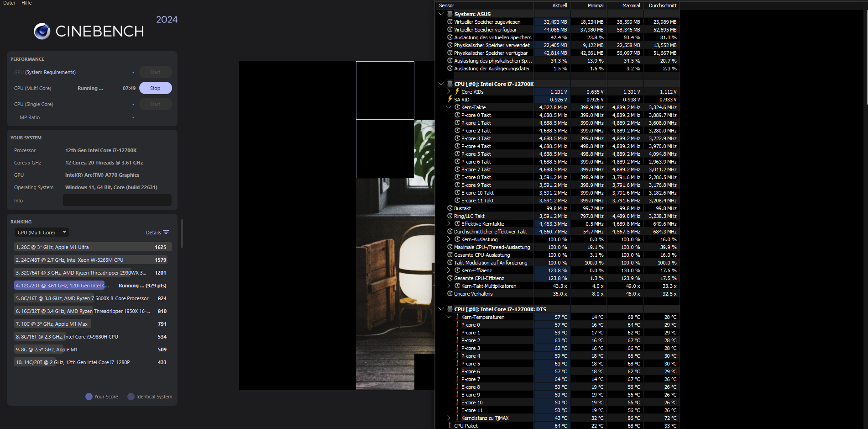This screenshot has height=429, width=868.
Task: Collapse the i7-12700K: DTS group
Action: coord(441,309)
